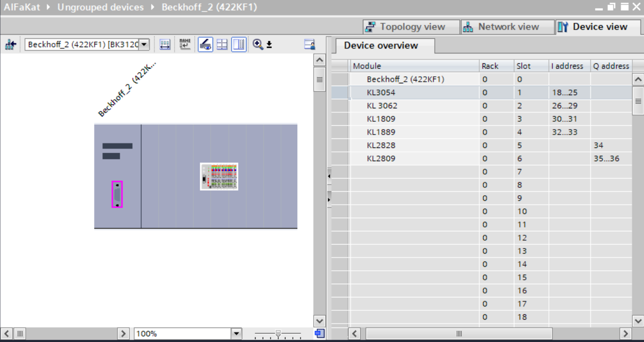The height and width of the screenshot is (342, 644).
Task: Click the AlFaKat breadcrumb
Action: (x=22, y=7)
